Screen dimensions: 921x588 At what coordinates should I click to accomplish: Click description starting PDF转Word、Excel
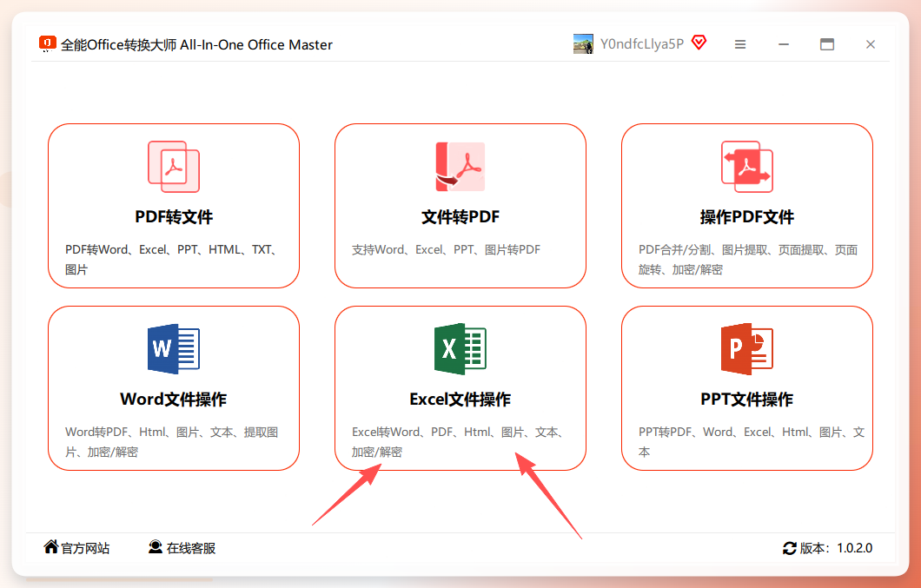click(171, 260)
